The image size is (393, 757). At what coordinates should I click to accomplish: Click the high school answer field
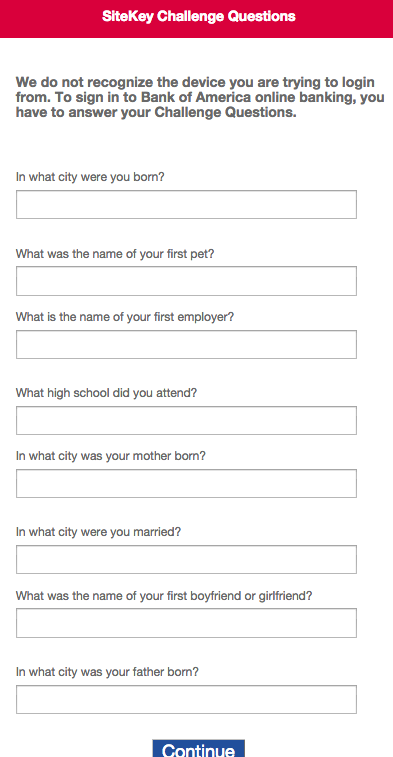[186, 421]
